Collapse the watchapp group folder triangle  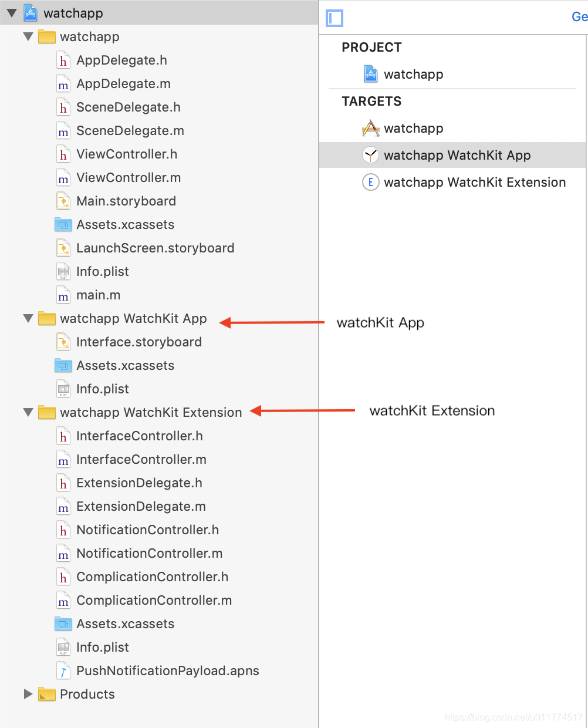pos(28,36)
